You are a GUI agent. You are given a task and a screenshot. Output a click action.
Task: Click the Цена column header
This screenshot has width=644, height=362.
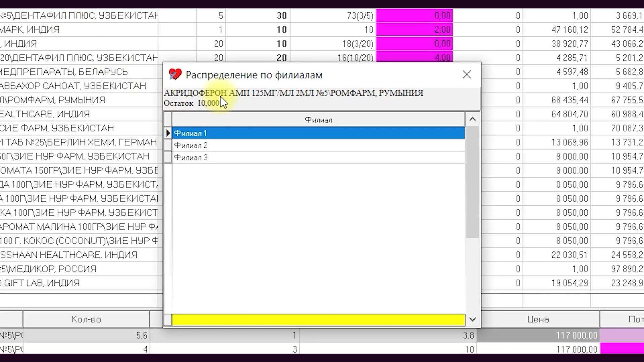pyautogui.click(x=538, y=319)
